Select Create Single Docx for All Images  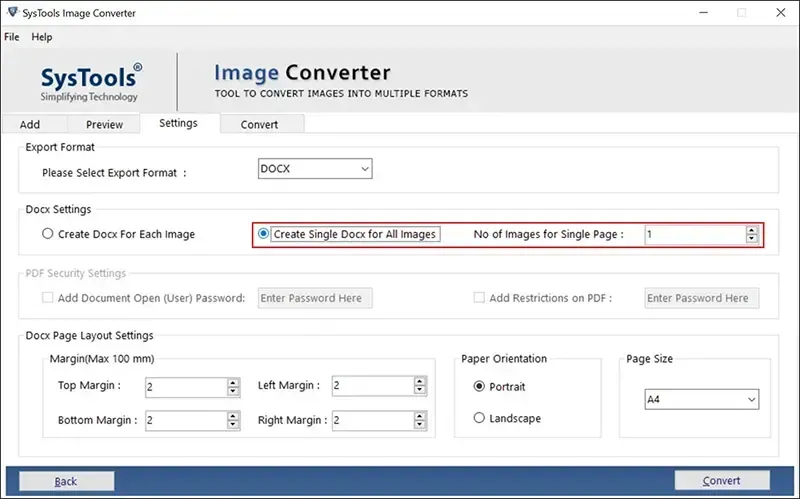[264, 234]
